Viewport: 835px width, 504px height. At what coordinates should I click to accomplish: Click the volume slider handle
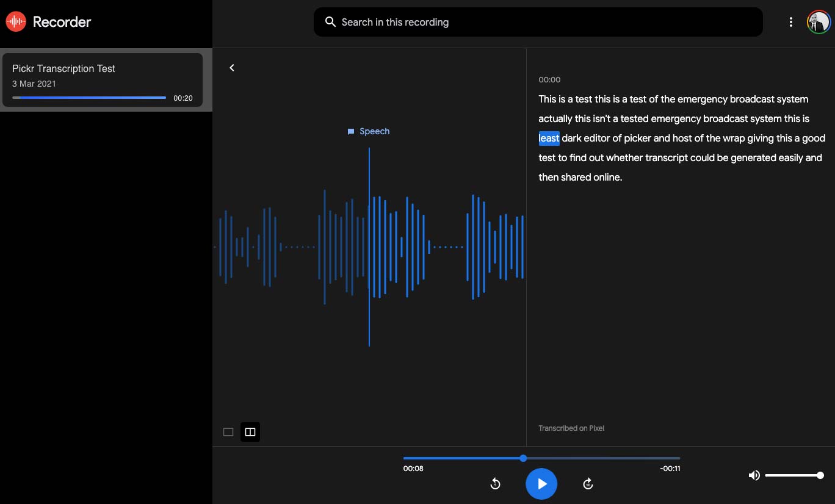[820, 475]
